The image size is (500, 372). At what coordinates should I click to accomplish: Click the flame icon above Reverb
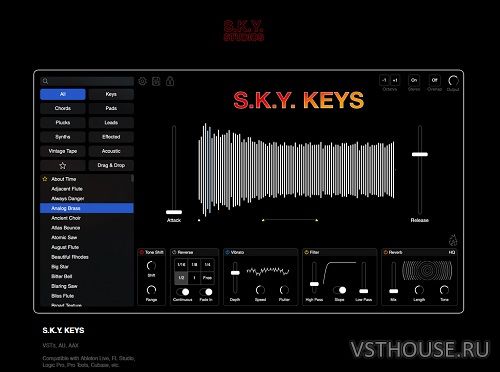coord(453,240)
